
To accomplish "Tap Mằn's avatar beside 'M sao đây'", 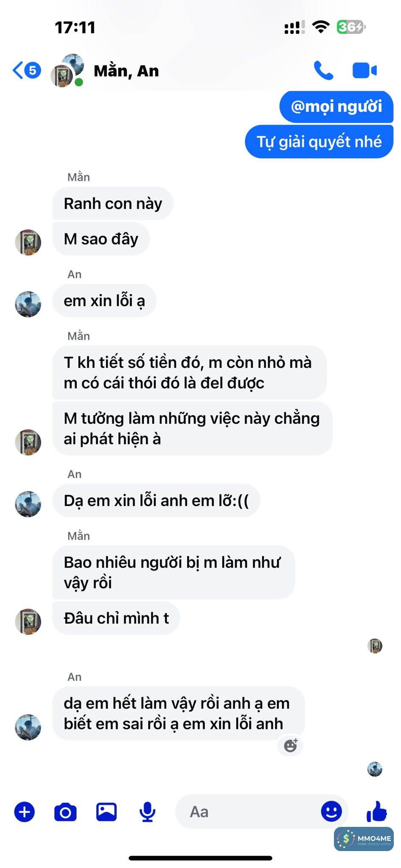I will [x=28, y=242].
